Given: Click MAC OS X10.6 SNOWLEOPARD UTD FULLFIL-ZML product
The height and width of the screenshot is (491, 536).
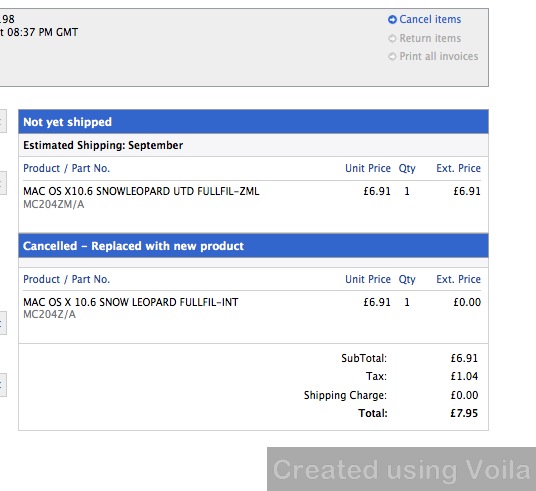Looking at the screenshot, I should 141,191.
